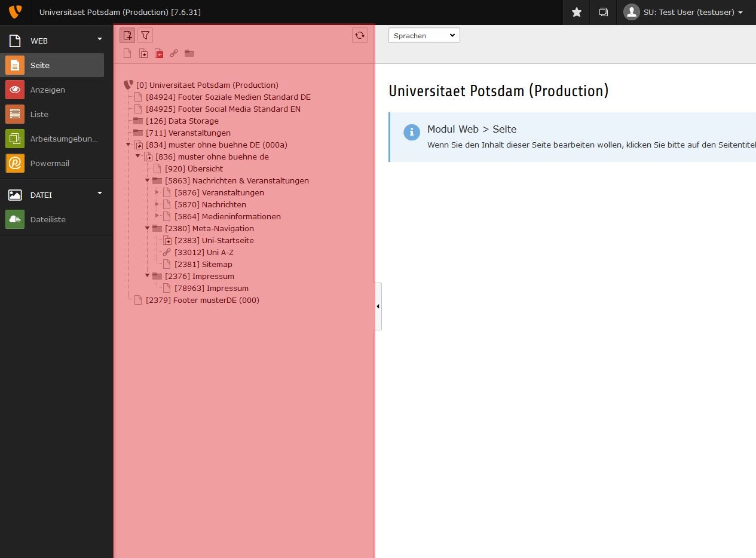This screenshot has width=756, height=558.
Task: Click the create new page icon
Action: [x=127, y=35]
